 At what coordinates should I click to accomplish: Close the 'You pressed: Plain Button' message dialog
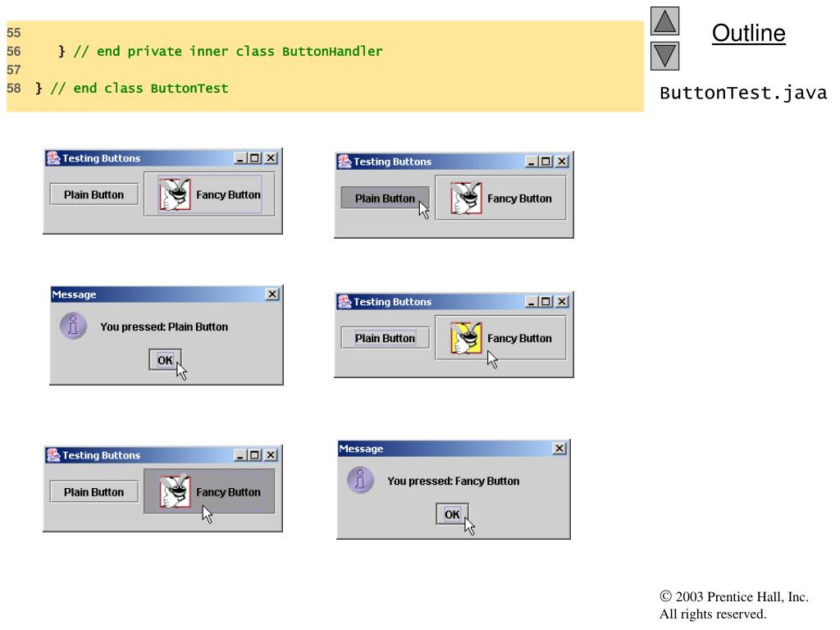tap(272, 294)
